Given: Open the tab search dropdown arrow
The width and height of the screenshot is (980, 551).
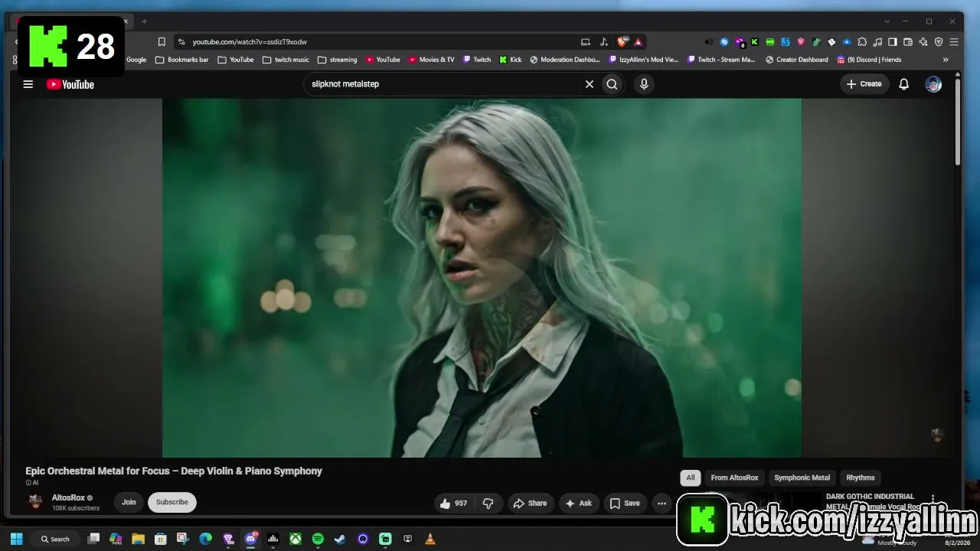Looking at the screenshot, I should point(887,21).
